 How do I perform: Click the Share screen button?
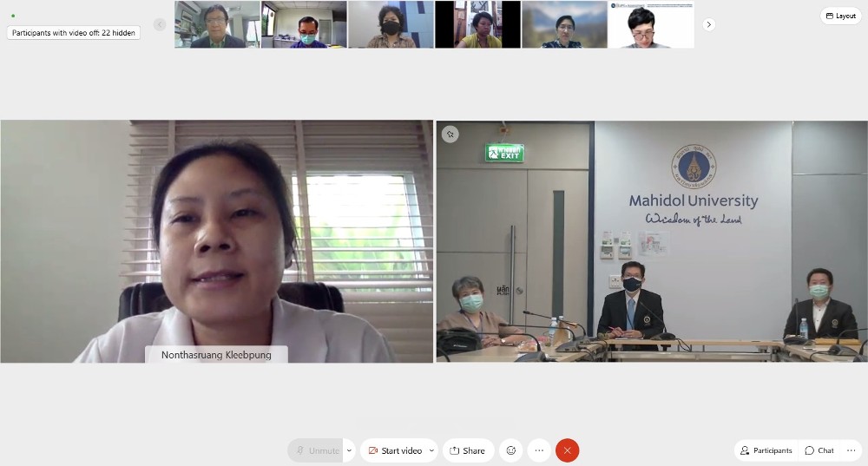(x=468, y=450)
